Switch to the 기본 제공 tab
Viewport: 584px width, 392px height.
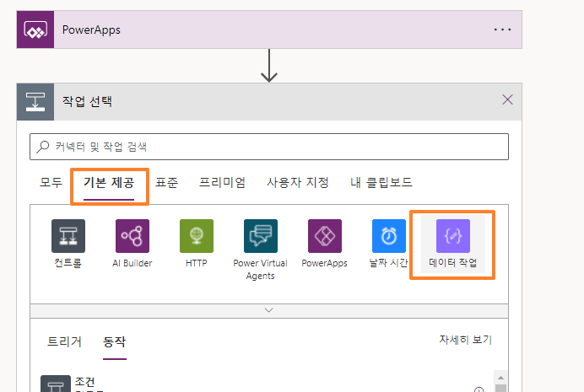pos(109,183)
